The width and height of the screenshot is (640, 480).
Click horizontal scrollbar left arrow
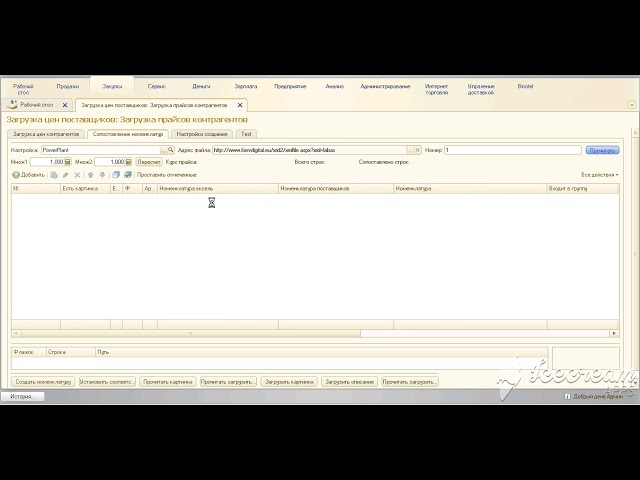click(16, 333)
